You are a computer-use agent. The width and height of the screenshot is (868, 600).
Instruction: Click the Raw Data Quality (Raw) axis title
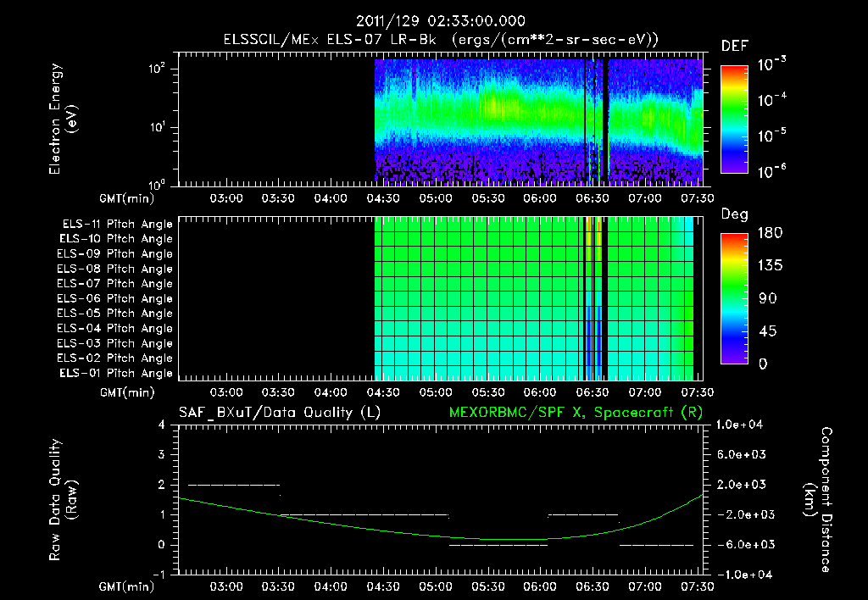(63, 500)
